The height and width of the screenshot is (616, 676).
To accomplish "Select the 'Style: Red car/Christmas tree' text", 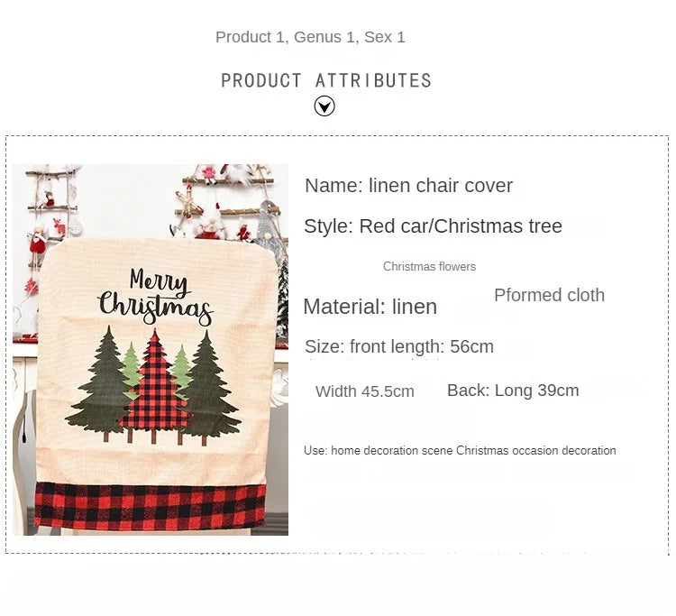I will 433,226.
